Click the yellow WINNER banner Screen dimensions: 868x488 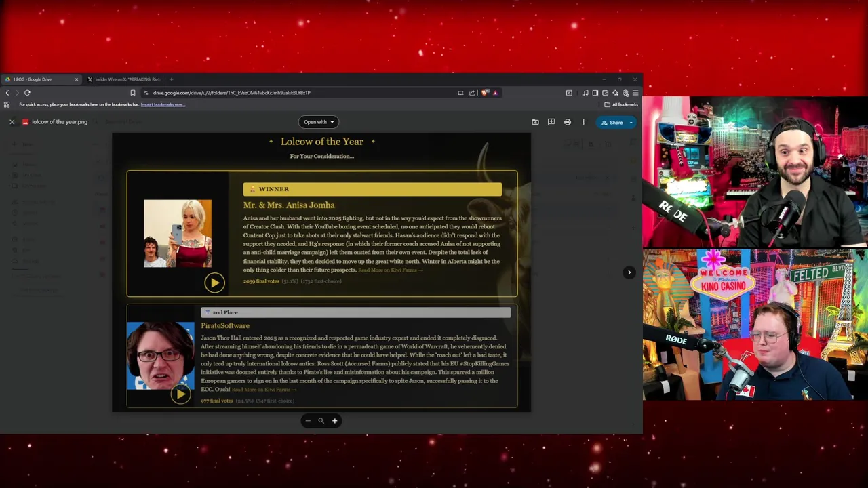tap(372, 189)
